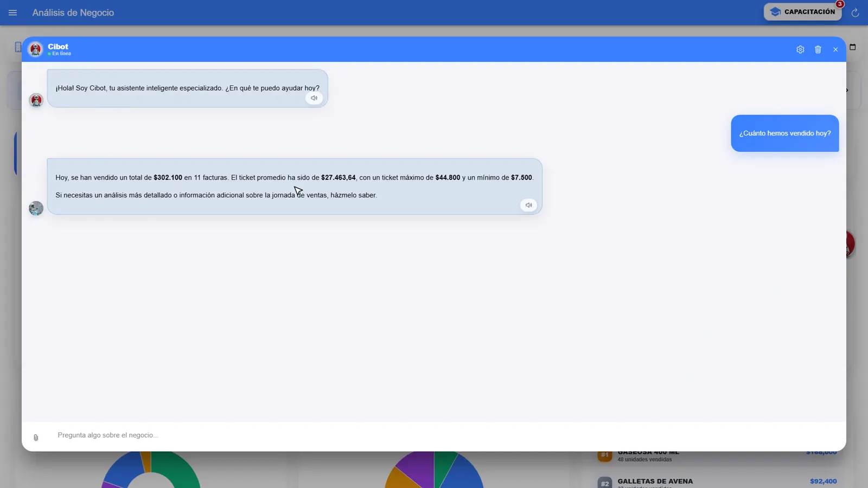Select the GALLETAS DE AVENA product row
The width and height of the screenshot is (868, 488).
pos(717,481)
